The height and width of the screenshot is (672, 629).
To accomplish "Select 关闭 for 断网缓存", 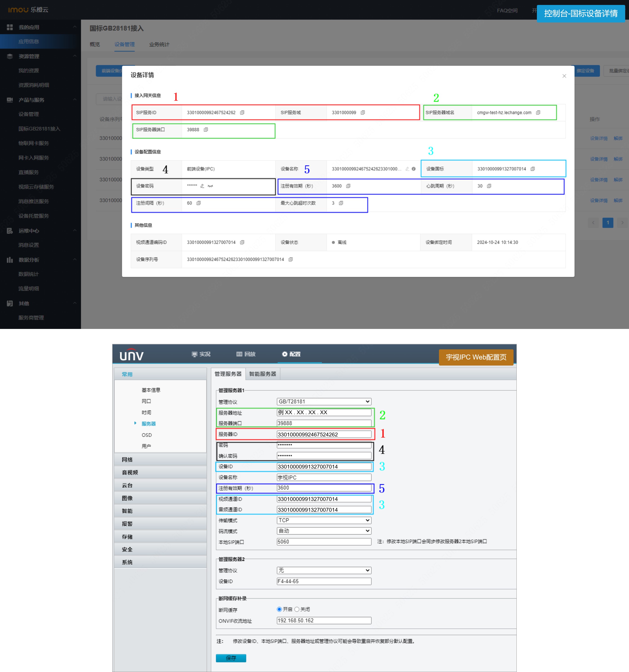I will [x=297, y=610].
